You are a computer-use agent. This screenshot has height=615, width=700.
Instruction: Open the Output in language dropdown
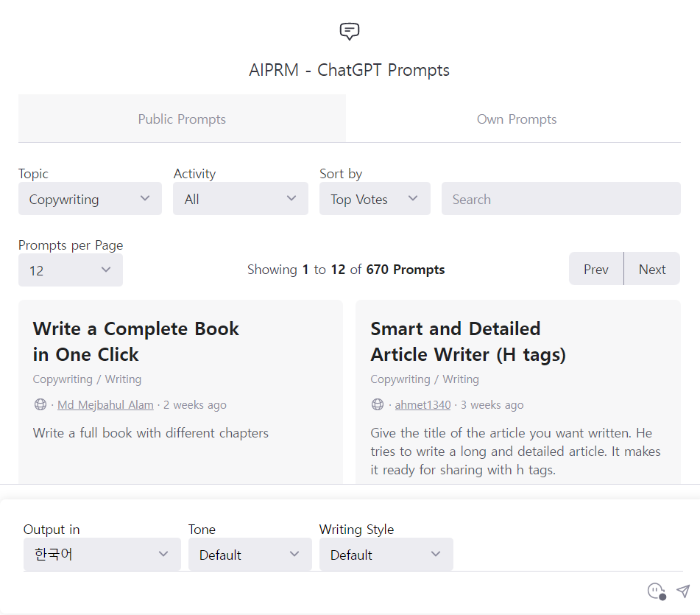102,555
